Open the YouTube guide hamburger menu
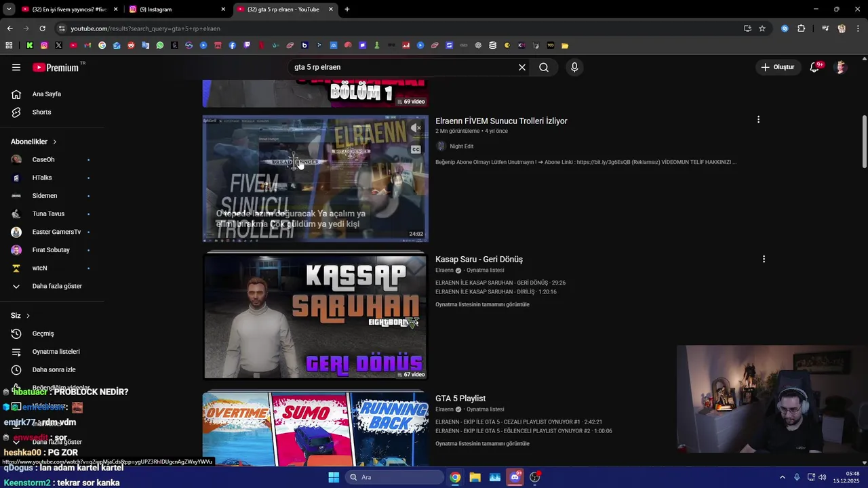Screen dimensions: 868x488 click(16, 67)
